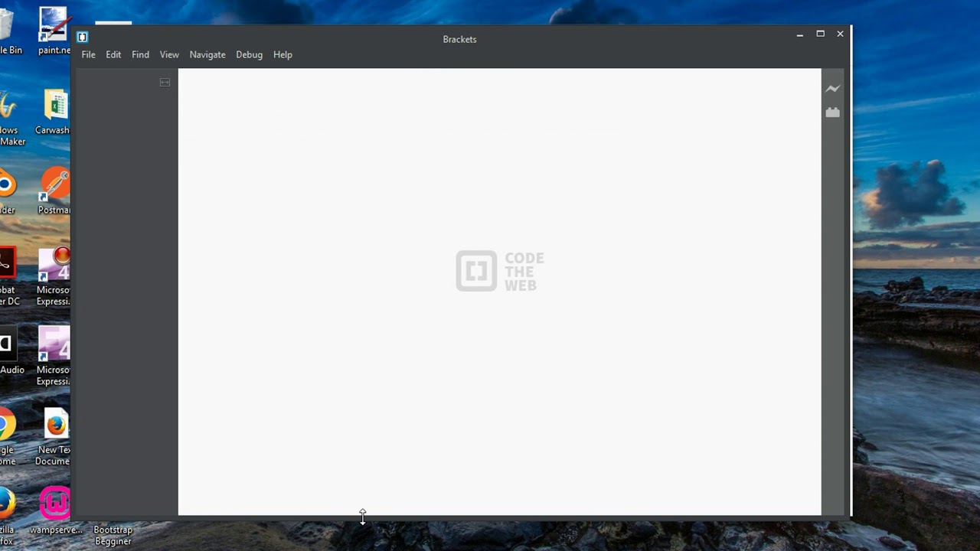Select the lower Microsoft Expression desktop icon

(x=54, y=357)
